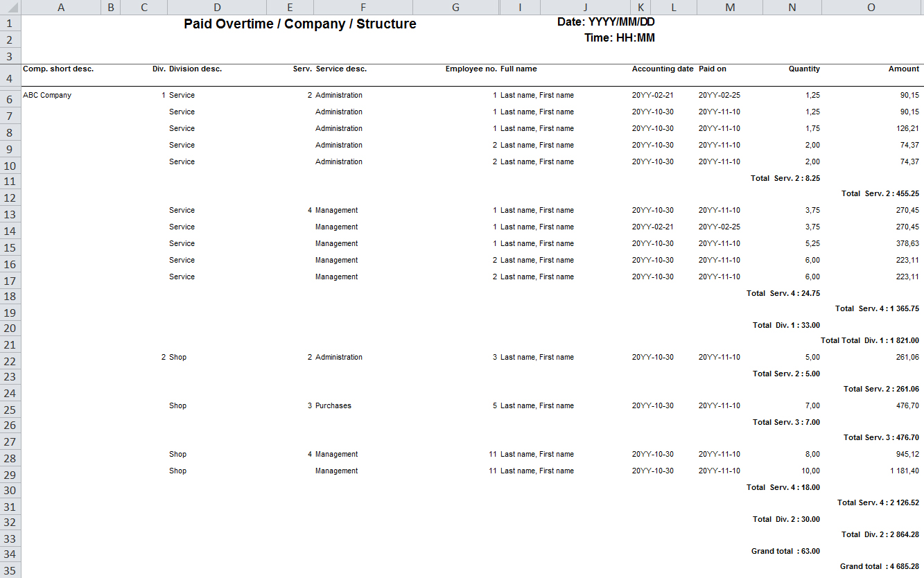The image size is (924, 578).
Task: Select row 22 header
Action: tap(10, 362)
